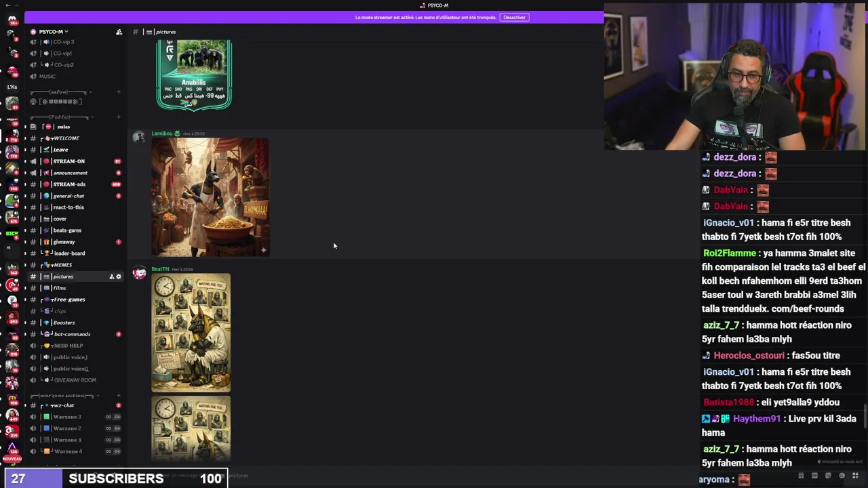Screen dimensions: 868x488
Task: Switch to the KICK server icon
Action: 12,234
